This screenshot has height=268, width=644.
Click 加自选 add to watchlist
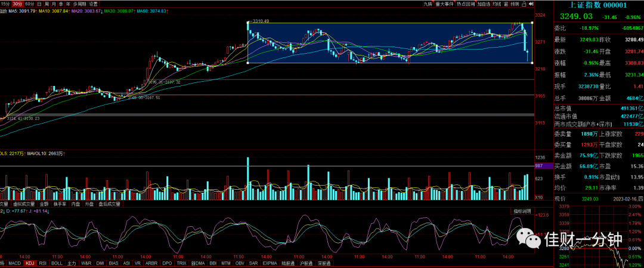click(x=484, y=4)
